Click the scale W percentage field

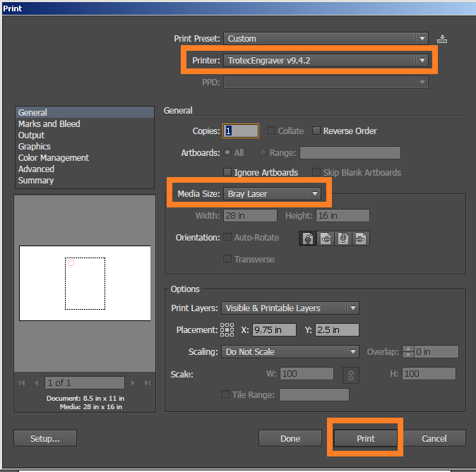click(x=307, y=374)
